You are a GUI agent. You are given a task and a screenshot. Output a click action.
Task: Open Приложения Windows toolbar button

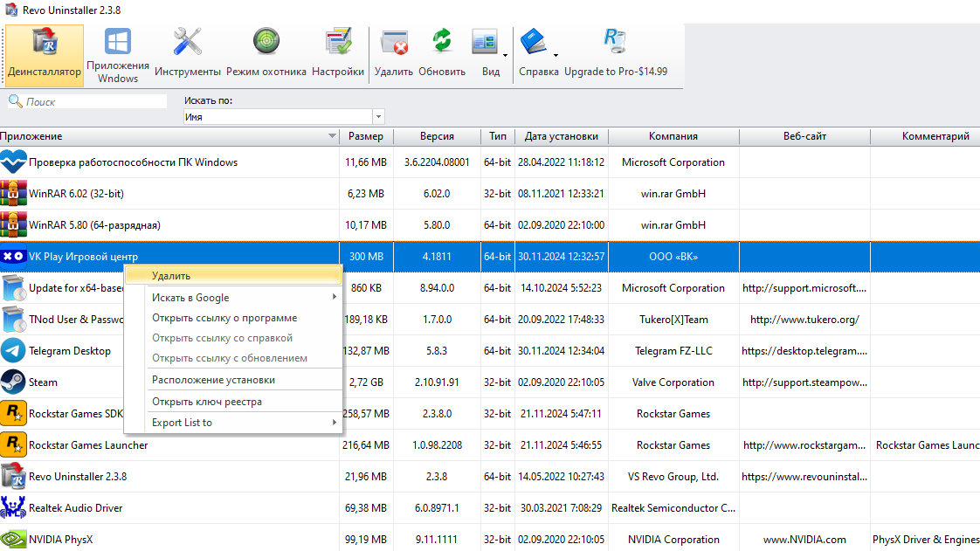(x=118, y=55)
